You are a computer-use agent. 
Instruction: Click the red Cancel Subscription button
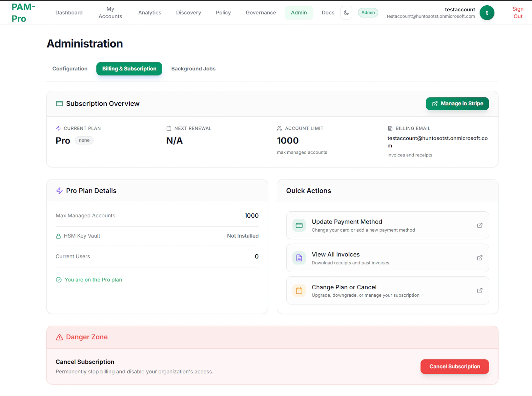click(x=455, y=366)
